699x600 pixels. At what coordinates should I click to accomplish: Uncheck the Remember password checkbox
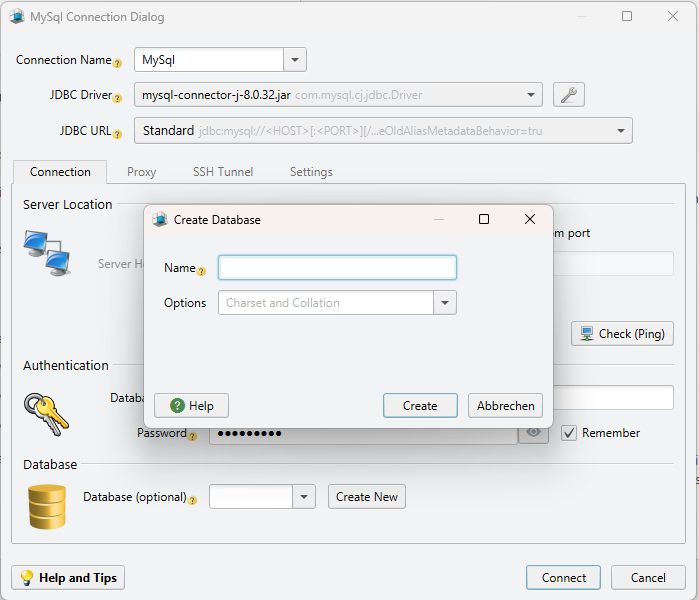click(x=569, y=432)
